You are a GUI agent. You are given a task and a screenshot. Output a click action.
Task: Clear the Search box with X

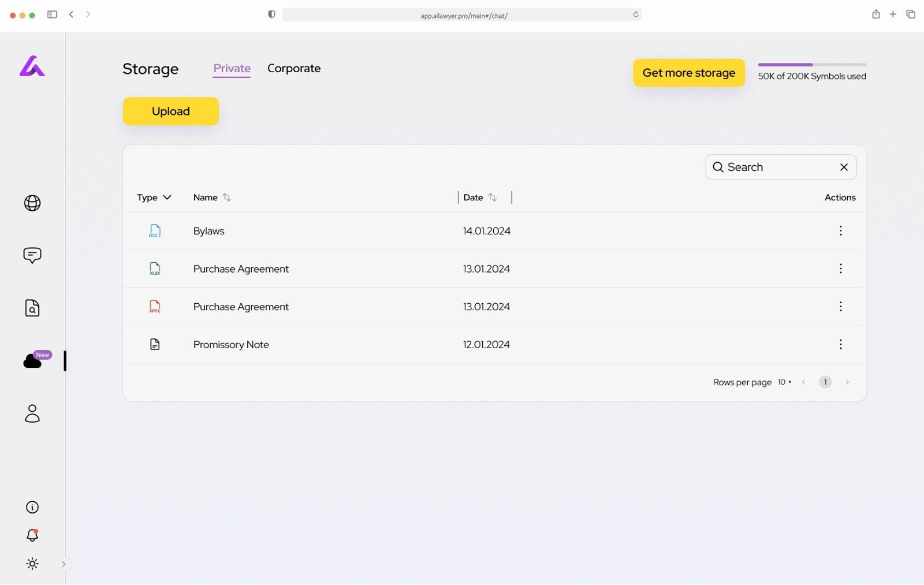[x=844, y=167]
